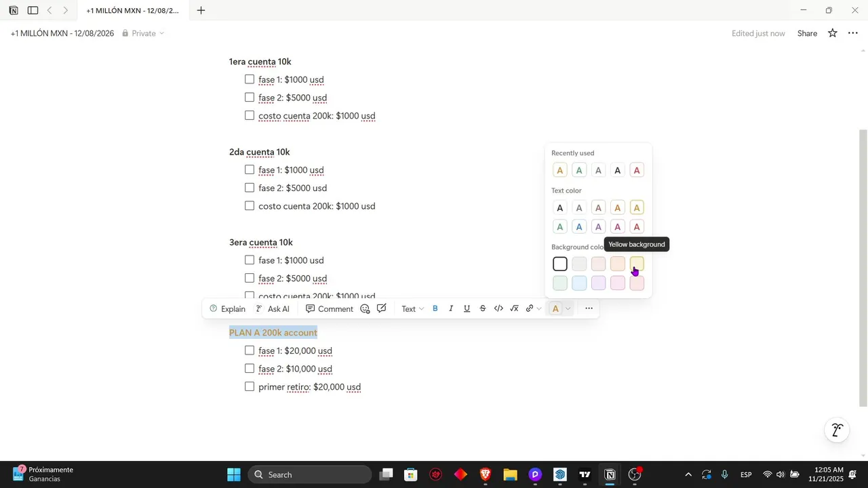
Task: Click the taskbar Search box
Action: point(309,474)
